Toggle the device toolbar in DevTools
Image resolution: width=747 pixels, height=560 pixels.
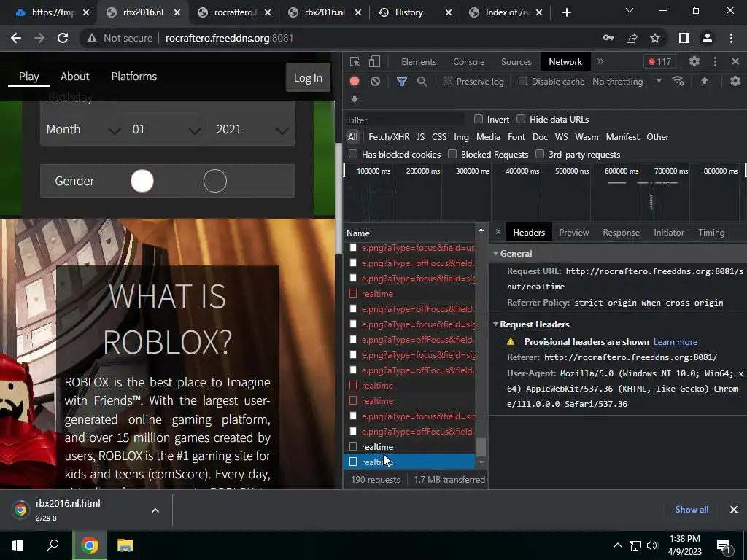374,61
